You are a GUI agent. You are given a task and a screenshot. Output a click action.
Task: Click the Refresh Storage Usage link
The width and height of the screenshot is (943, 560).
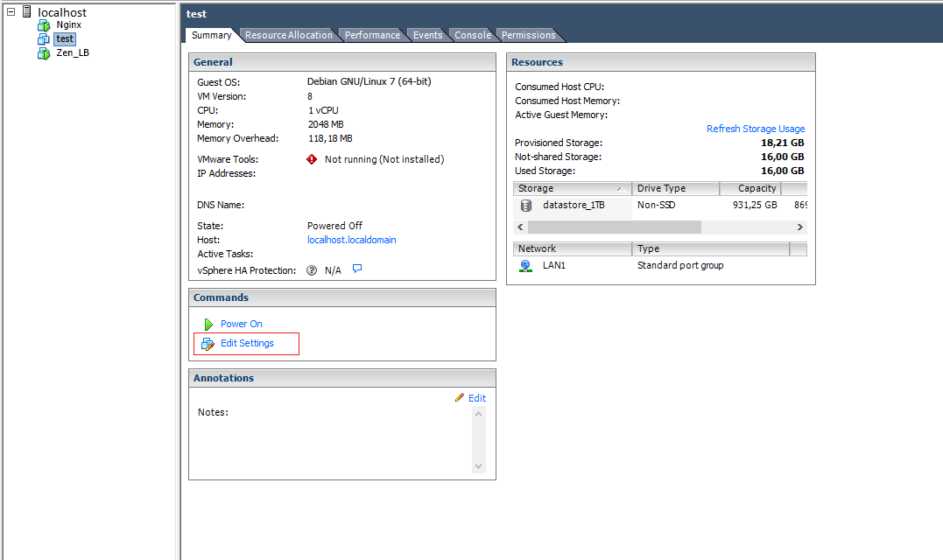pyautogui.click(x=756, y=129)
